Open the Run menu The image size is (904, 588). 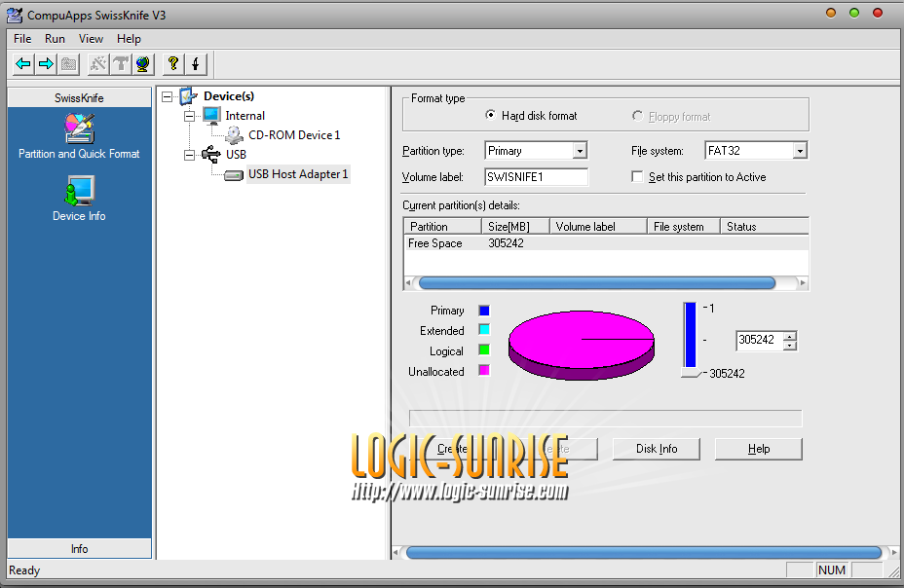point(55,39)
